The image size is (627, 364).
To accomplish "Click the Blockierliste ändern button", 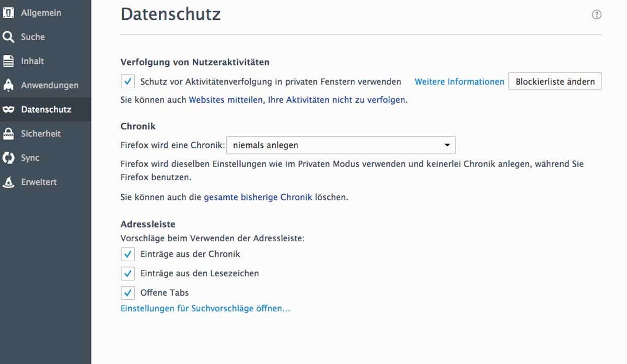I will tap(555, 81).
